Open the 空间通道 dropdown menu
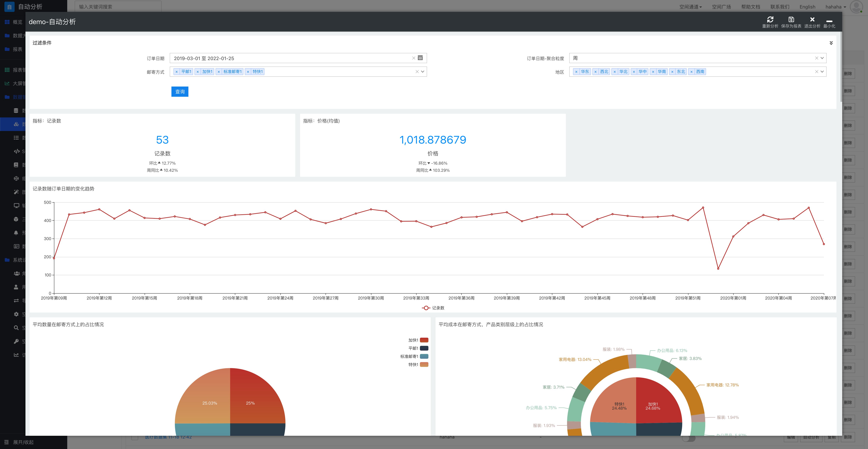The width and height of the screenshot is (868, 449). [x=690, y=7]
